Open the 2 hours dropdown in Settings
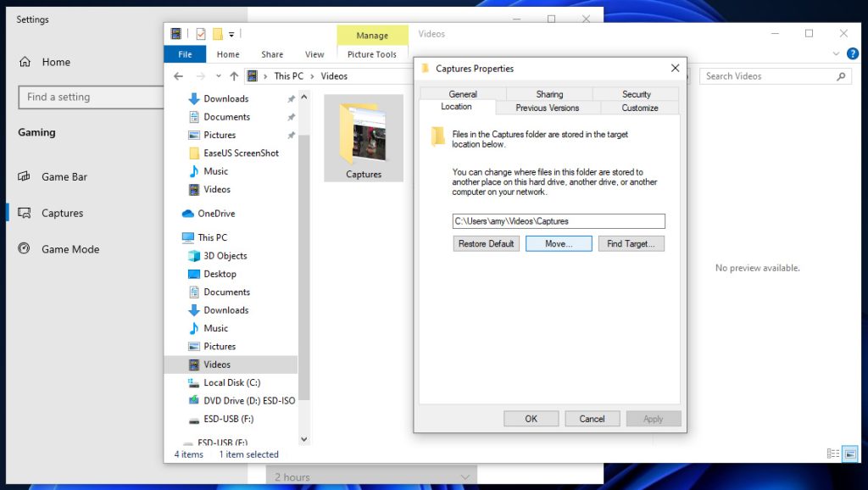Image resolution: width=868 pixels, height=490 pixels. (371, 476)
